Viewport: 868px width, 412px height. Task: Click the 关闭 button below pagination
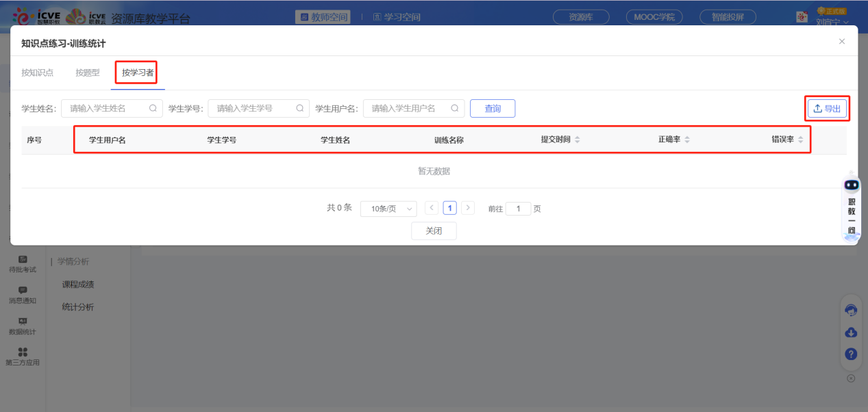click(x=434, y=231)
